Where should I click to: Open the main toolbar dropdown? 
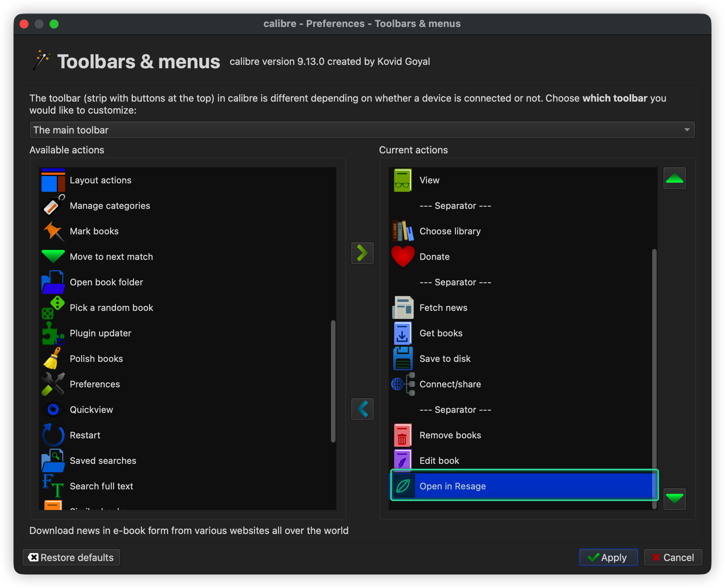[x=362, y=130]
